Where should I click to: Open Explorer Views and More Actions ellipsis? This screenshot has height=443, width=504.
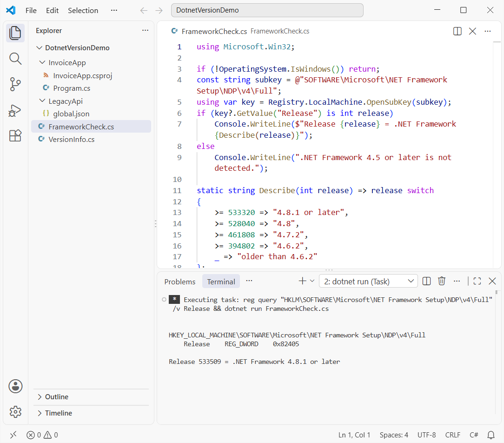[x=145, y=30]
